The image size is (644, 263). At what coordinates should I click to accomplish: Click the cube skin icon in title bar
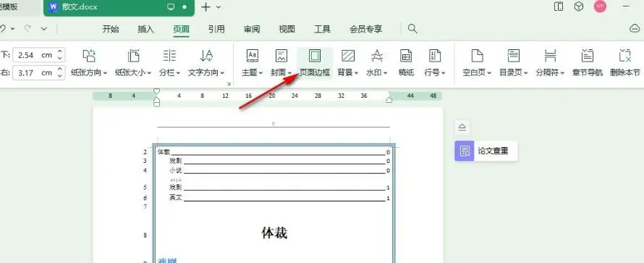coord(579,7)
